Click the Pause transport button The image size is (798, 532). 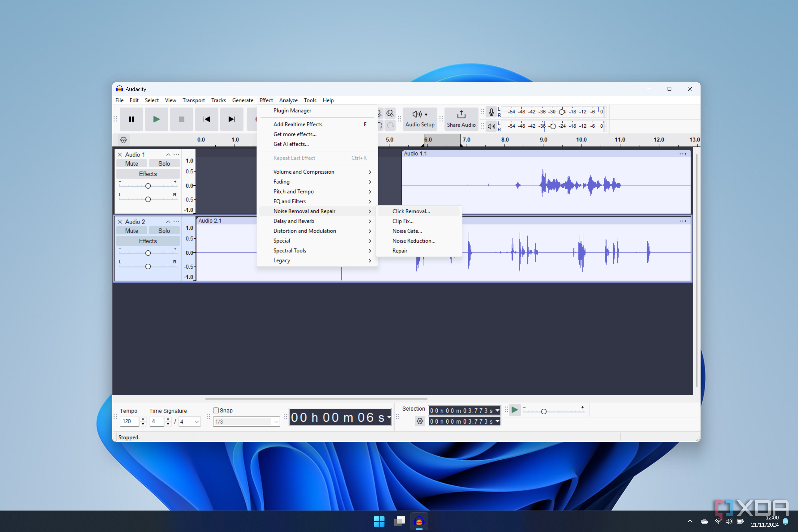(131, 119)
